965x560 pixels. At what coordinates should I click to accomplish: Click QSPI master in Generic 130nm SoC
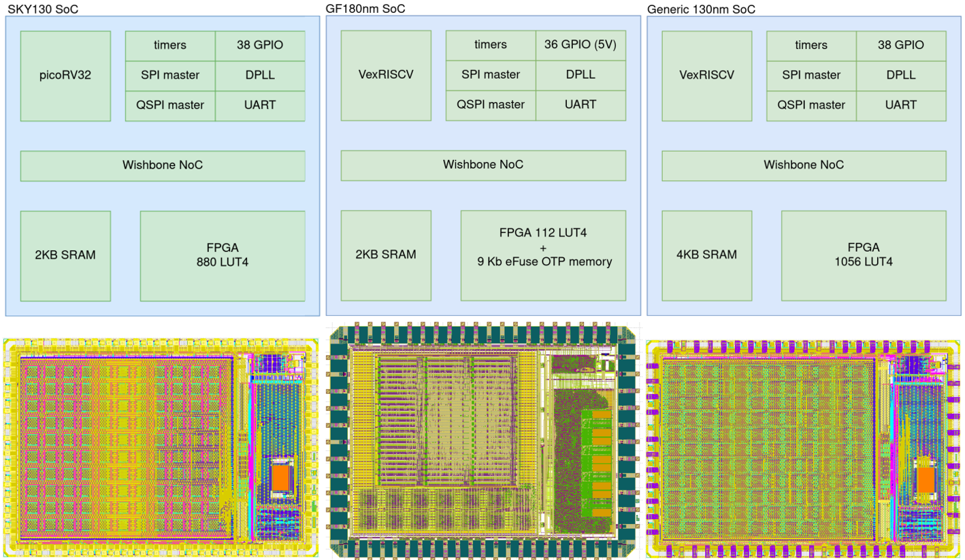pos(812,105)
